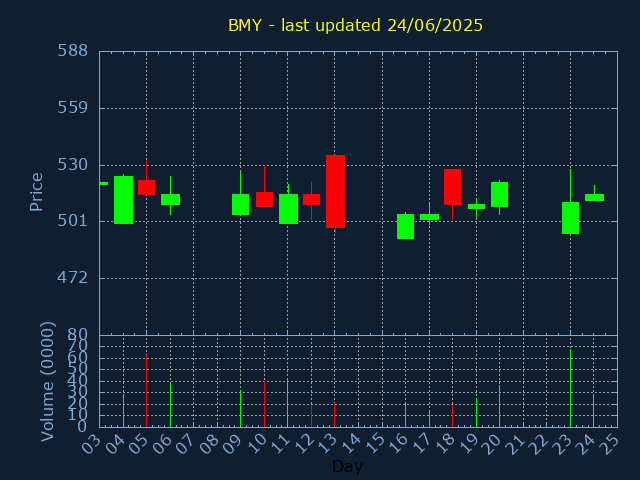Click the red volume bar for day 13

click(x=334, y=415)
